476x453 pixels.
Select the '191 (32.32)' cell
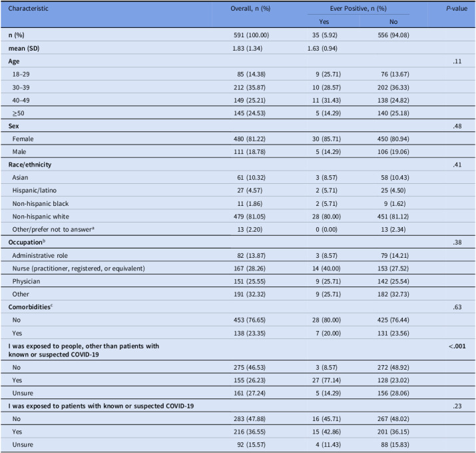[250, 294]
